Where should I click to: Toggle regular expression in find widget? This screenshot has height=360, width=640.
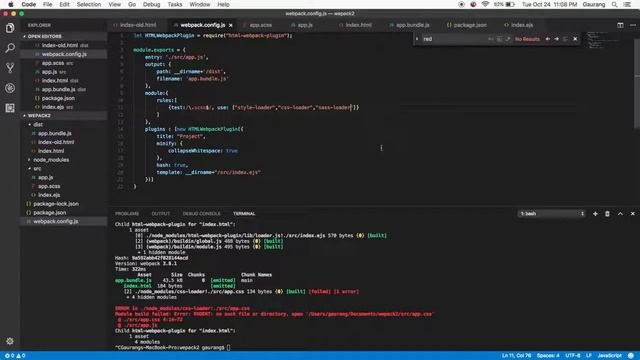point(508,39)
